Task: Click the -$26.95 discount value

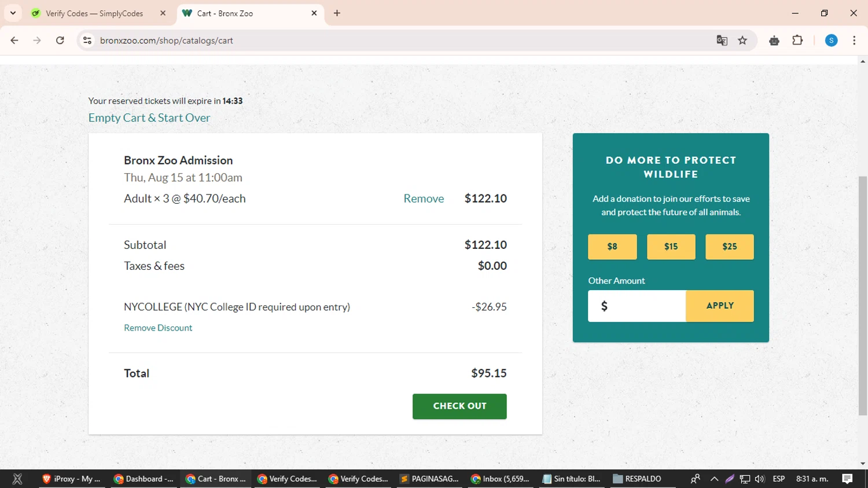Action: click(x=490, y=307)
